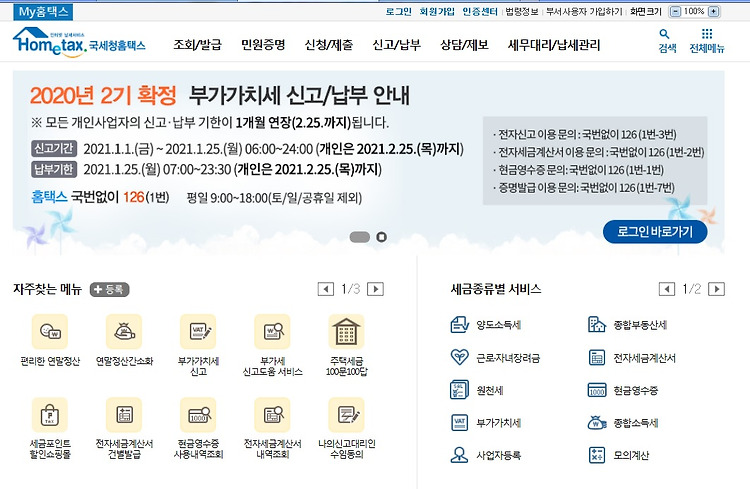Open the 나의신고대리인 수임동의 icon
This screenshot has width=750, height=489.
346,415
